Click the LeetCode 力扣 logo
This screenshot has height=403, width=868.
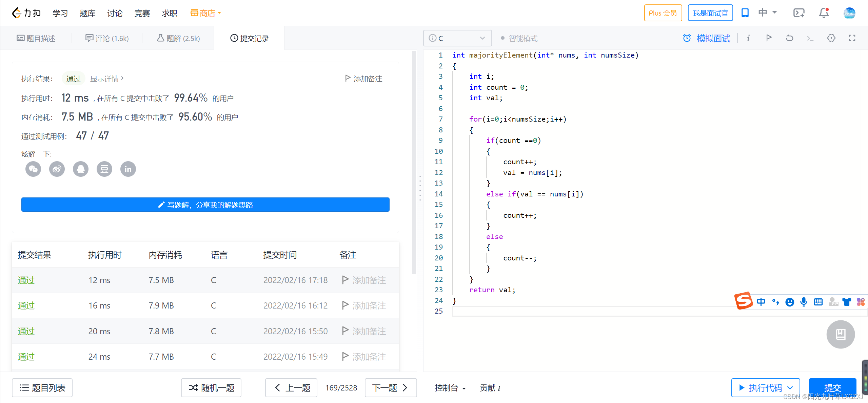(26, 13)
